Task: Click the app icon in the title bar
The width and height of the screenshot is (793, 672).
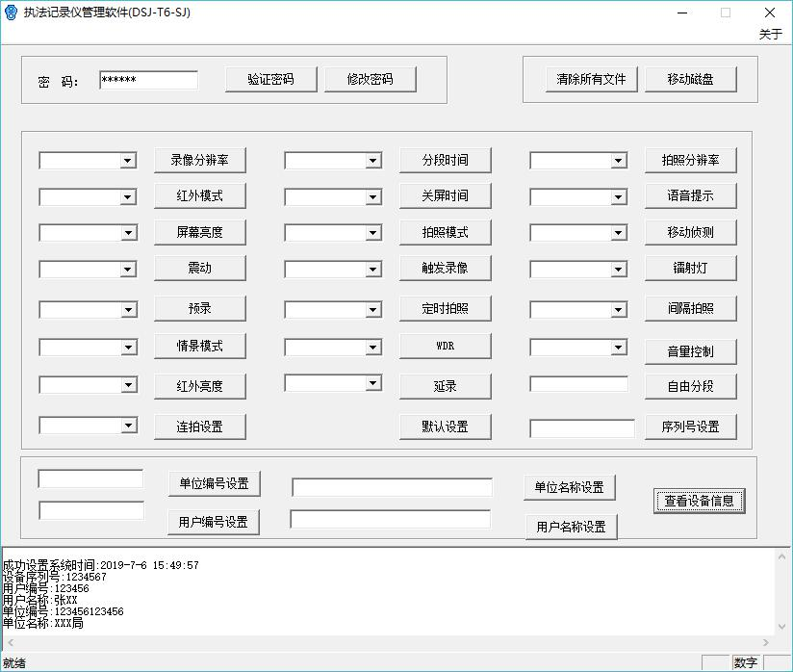Action: click(x=12, y=13)
